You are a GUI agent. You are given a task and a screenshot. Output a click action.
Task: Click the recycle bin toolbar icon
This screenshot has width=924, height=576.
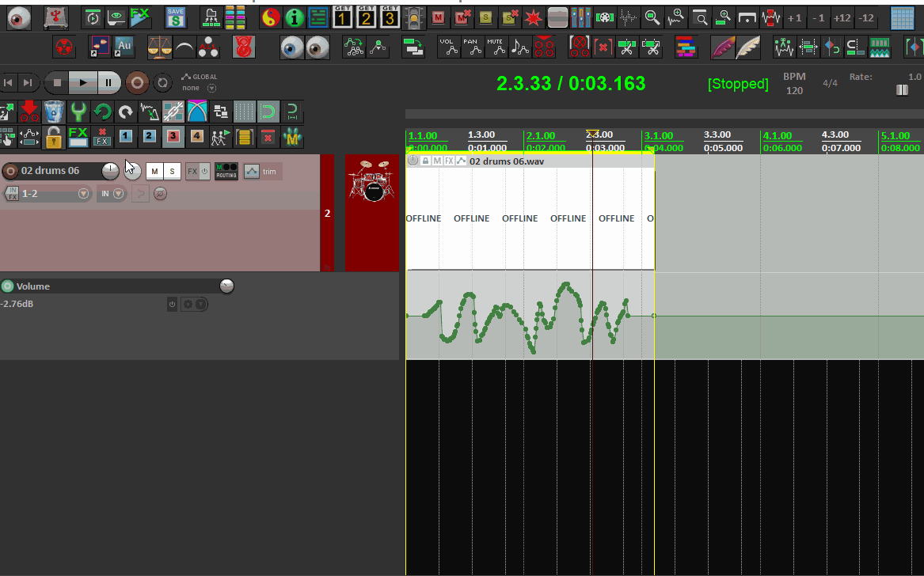coord(54,112)
